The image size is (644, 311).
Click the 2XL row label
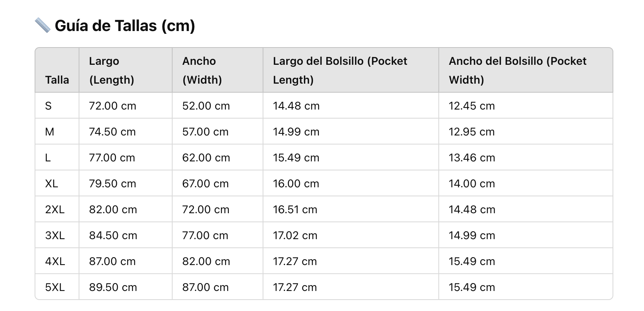55,209
